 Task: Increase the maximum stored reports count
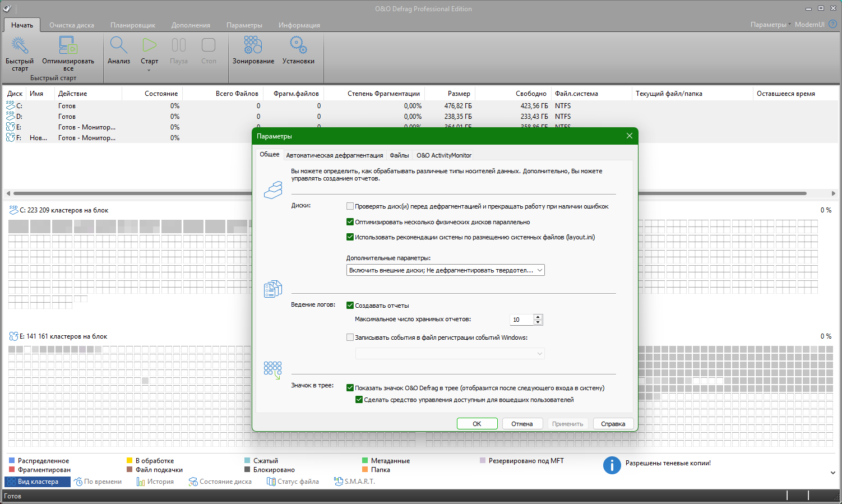tap(538, 317)
